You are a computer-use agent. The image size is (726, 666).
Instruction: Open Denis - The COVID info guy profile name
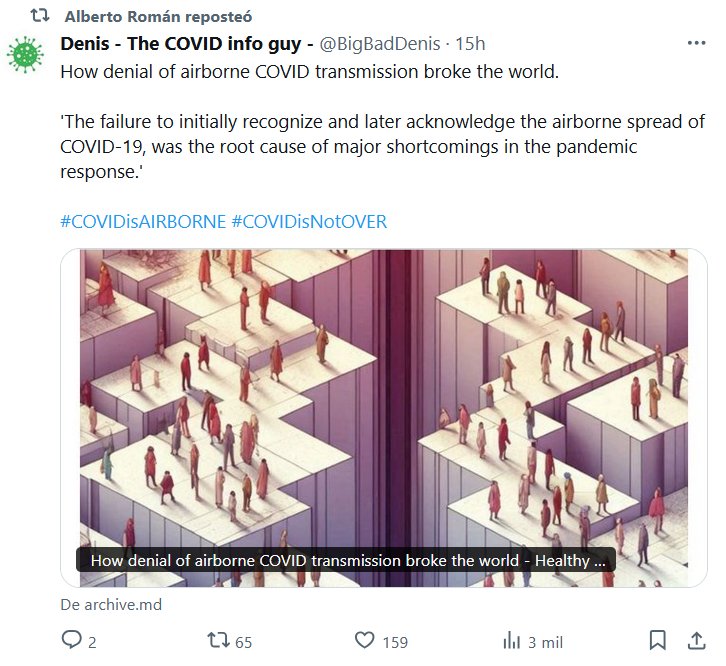(188, 44)
